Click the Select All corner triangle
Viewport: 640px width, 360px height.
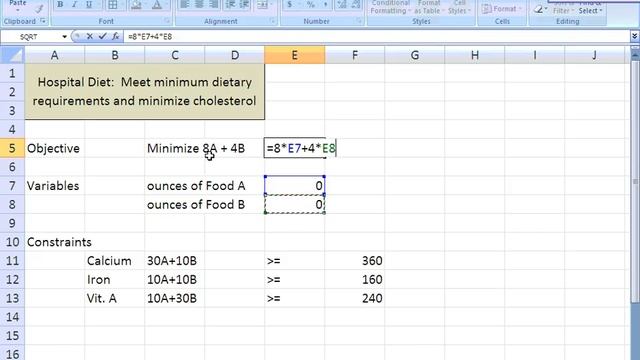coord(12,55)
